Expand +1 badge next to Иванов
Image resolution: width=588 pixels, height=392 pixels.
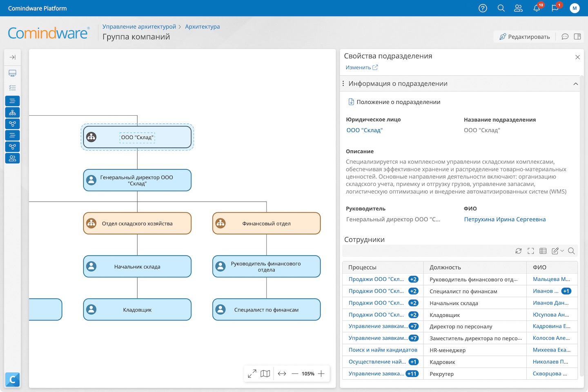point(566,291)
